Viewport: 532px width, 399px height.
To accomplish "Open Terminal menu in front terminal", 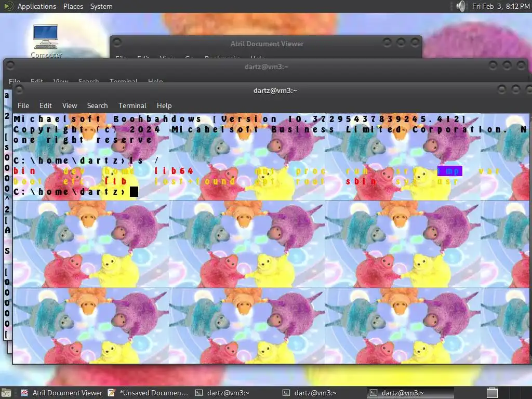I will click(x=132, y=105).
